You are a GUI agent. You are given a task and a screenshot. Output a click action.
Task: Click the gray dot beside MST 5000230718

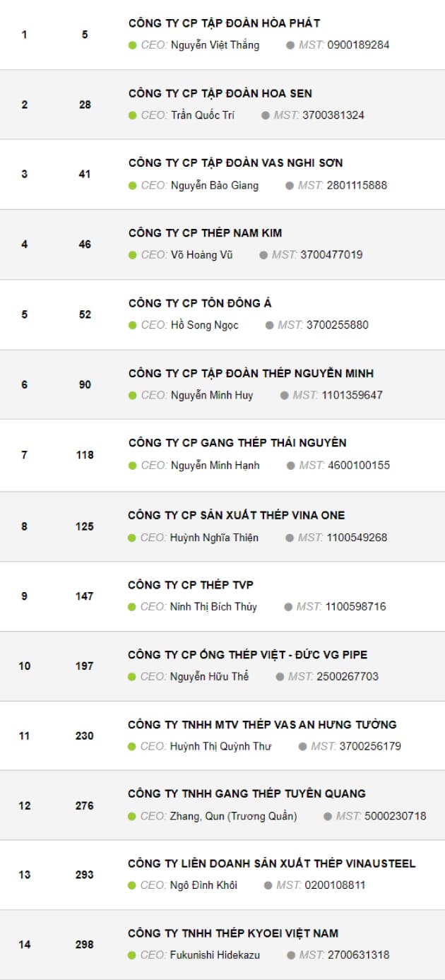click(x=328, y=816)
